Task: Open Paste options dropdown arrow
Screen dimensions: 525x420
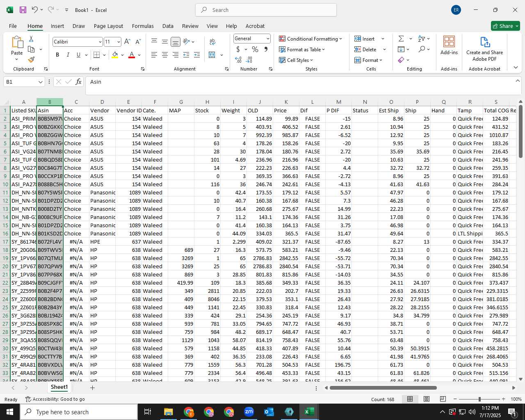Action: pyautogui.click(x=17, y=59)
